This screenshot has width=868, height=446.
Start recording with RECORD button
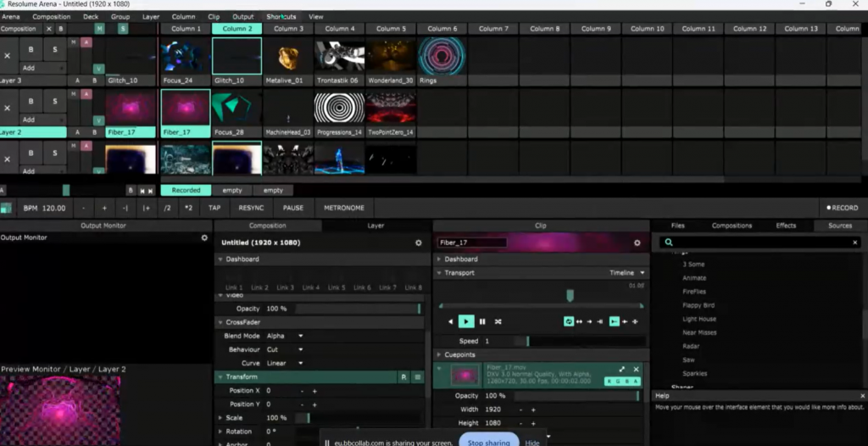click(x=843, y=208)
